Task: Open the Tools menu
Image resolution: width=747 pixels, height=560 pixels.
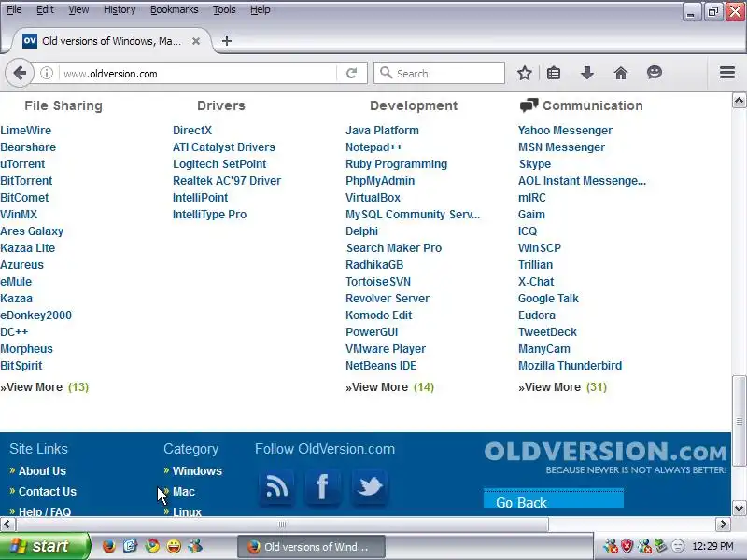Action: (224, 9)
